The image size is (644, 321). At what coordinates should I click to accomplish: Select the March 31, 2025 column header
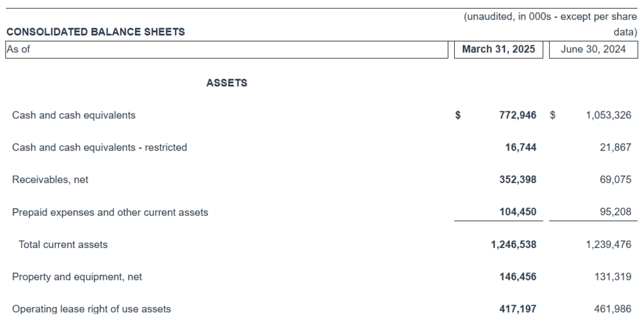coord(499,49)
